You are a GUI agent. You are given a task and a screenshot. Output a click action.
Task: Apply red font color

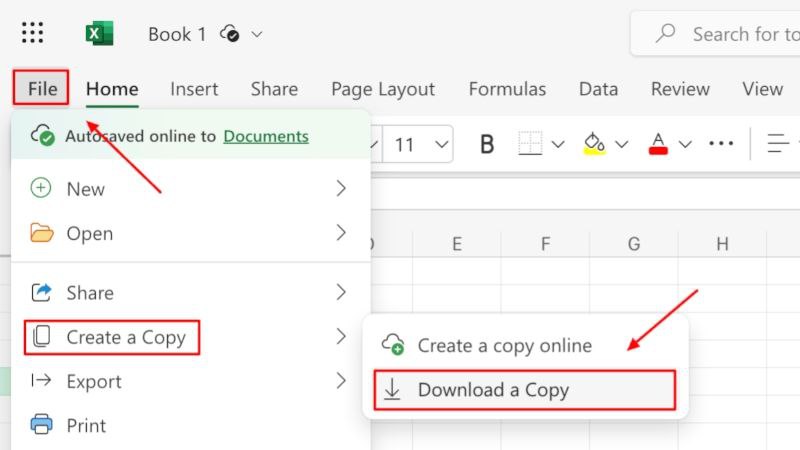click(x=658, y=144)
